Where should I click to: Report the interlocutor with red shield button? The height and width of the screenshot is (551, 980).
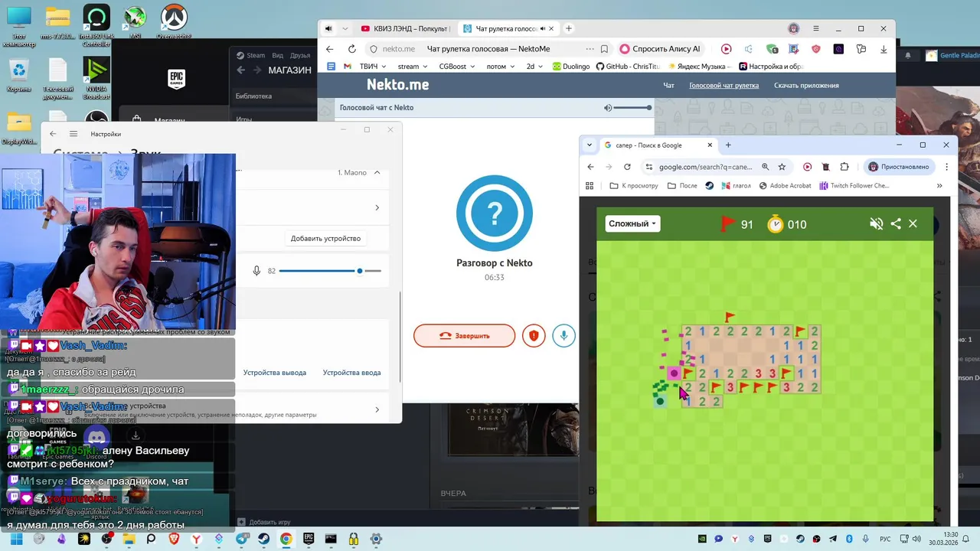point(534,335)
